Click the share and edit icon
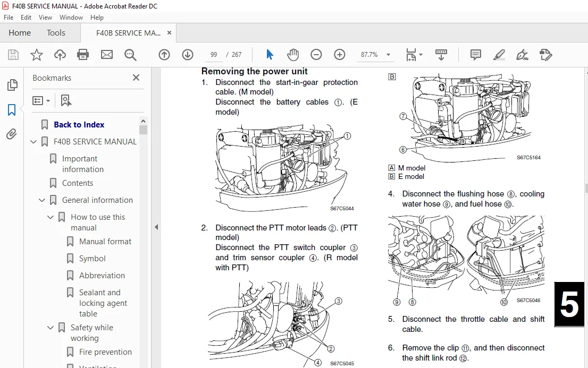 click(x=545, y=55)
